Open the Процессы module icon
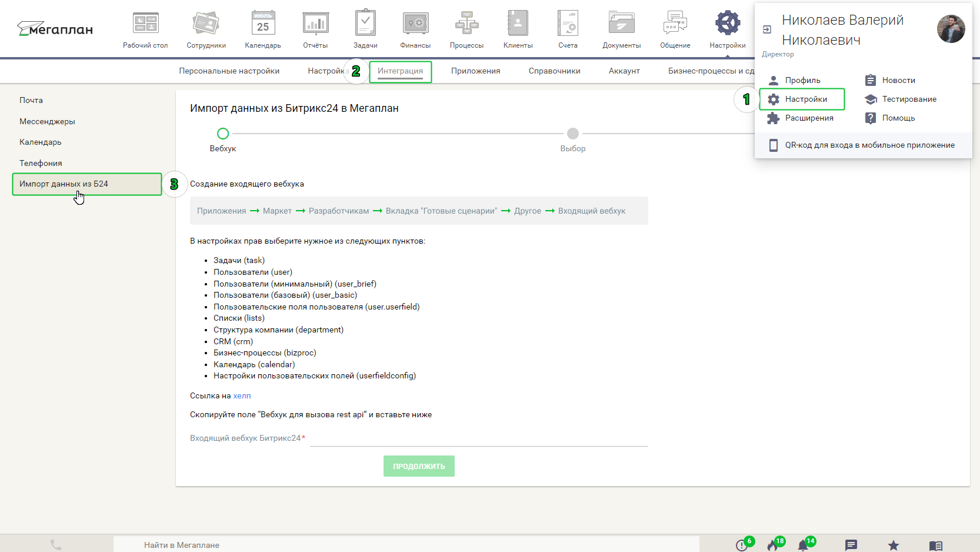 (467, 23)
